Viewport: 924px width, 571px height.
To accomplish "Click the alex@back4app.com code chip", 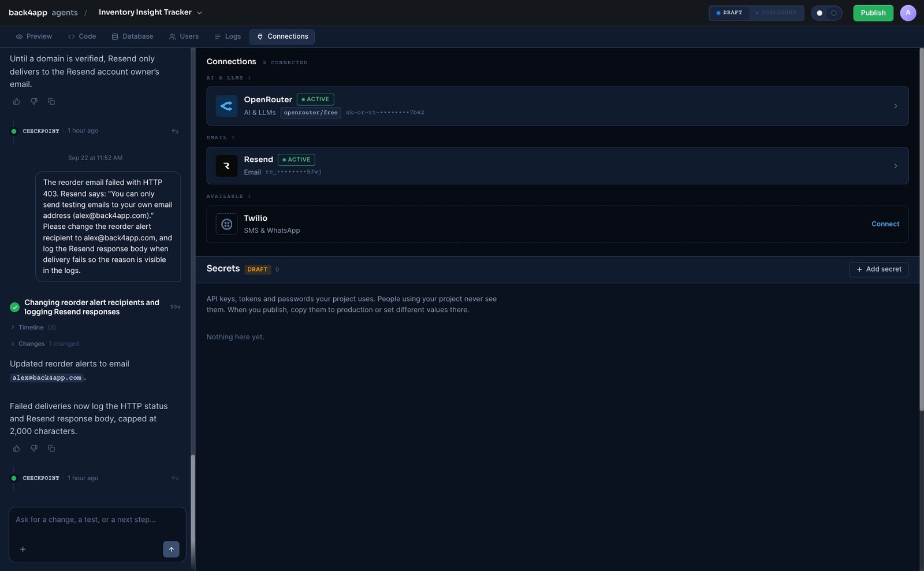I will click(47, 378).
